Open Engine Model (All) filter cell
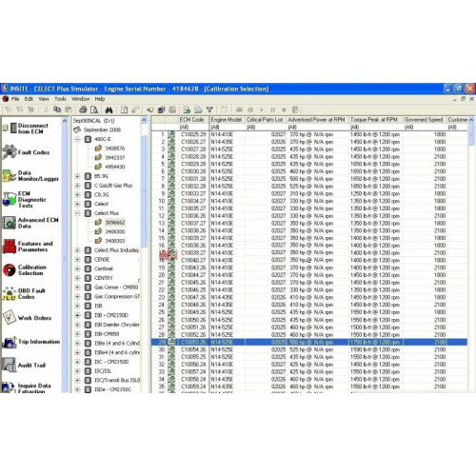476x476 pixels. (x=227, y=128)
